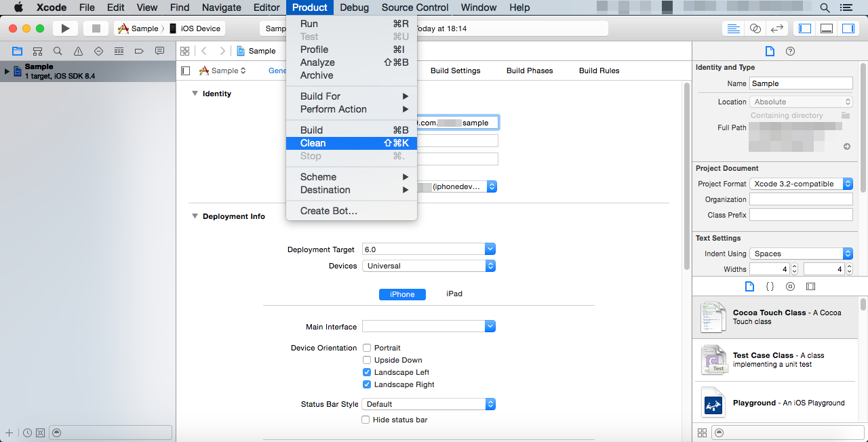
Task: Open the Find navigator magnifier icon
Action: coord(58,51)
